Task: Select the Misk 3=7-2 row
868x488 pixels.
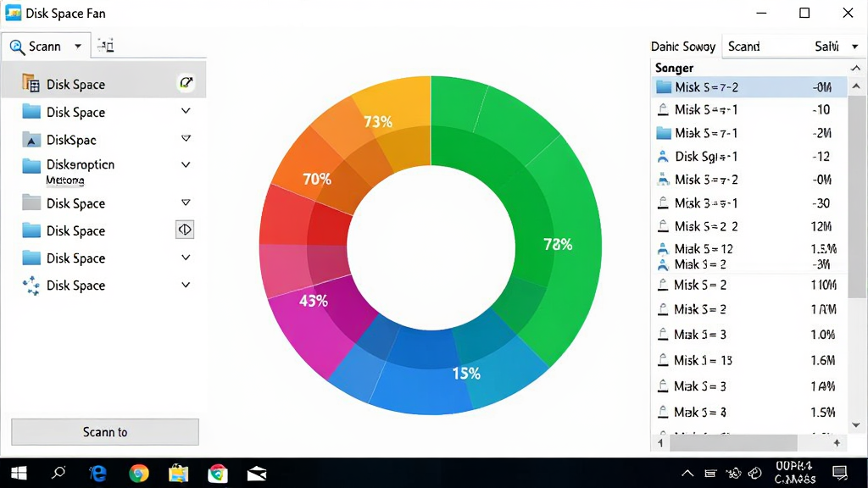Action: click(749, 180)
